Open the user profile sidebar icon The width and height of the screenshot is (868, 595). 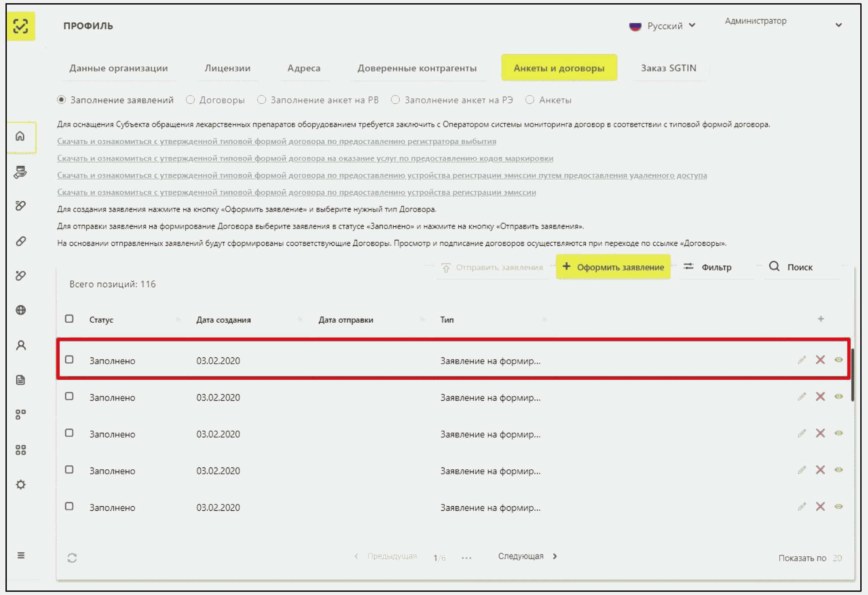pos(20,346)
